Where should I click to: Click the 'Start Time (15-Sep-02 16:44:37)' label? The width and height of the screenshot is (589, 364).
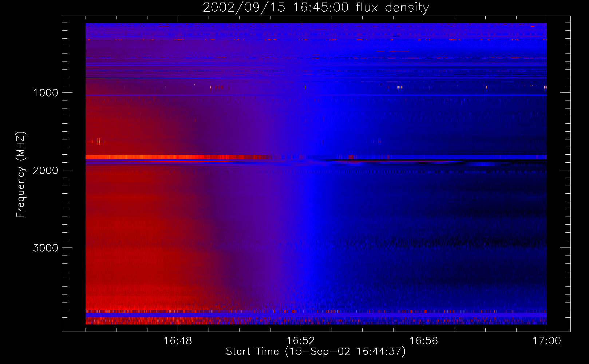[x=316, y=352]
